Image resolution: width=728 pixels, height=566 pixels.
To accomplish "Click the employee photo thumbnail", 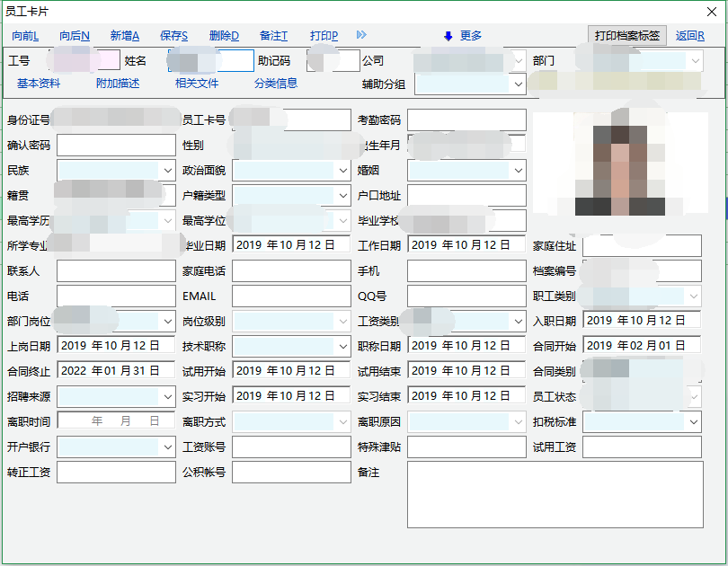I will (x=619, y=162).
